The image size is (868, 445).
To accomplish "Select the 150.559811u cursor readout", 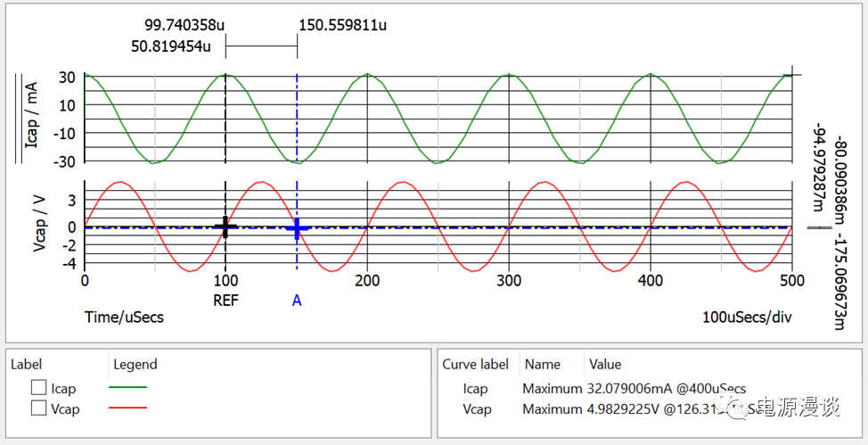I will coord(342,25).
